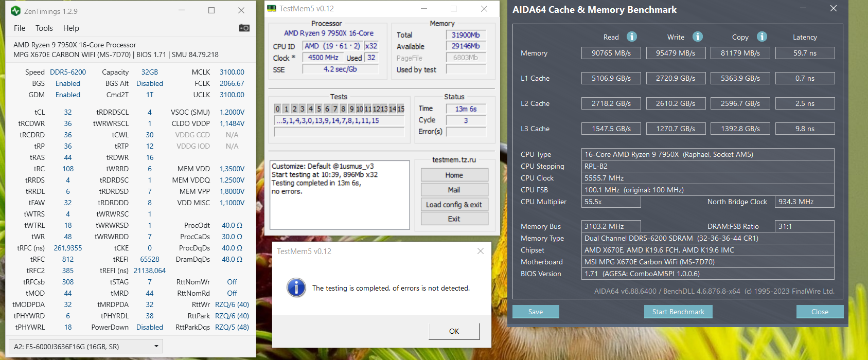
Task: Click the RttParkDqs value RZQ/5 (48)
Action: click(x=232, y=327)
